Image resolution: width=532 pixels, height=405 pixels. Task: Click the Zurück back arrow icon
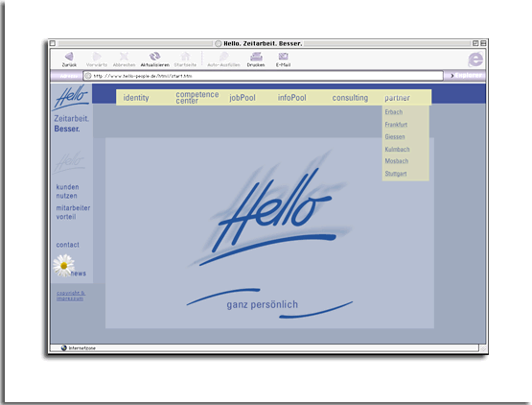point(69,57)
